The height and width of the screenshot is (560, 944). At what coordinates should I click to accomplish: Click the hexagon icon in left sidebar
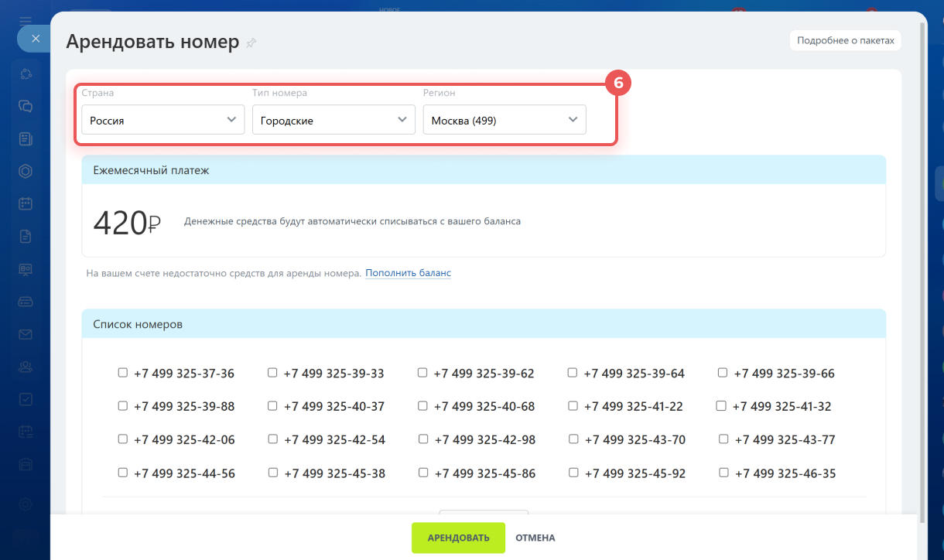[x=26, y=171]
